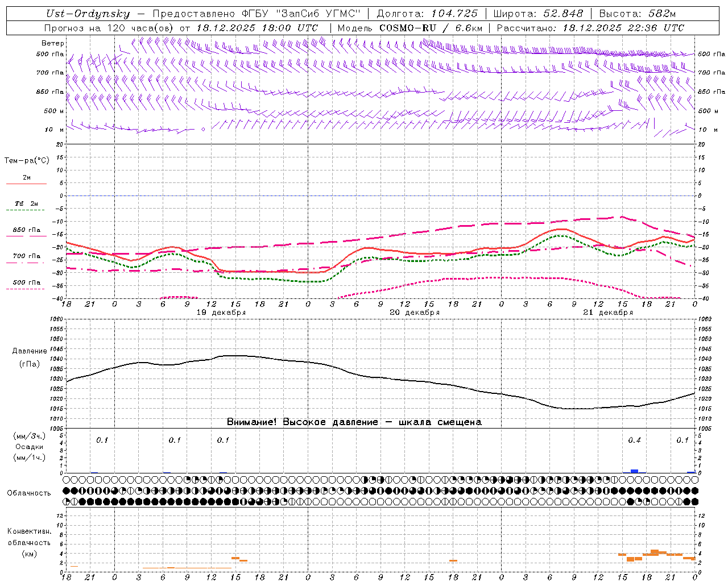Image resolution: width=728 pixels, height=582 pixels.
Task: Click the Рассчитано: 18.12.2025 22:36 UTC text
Action: [590, 28]
